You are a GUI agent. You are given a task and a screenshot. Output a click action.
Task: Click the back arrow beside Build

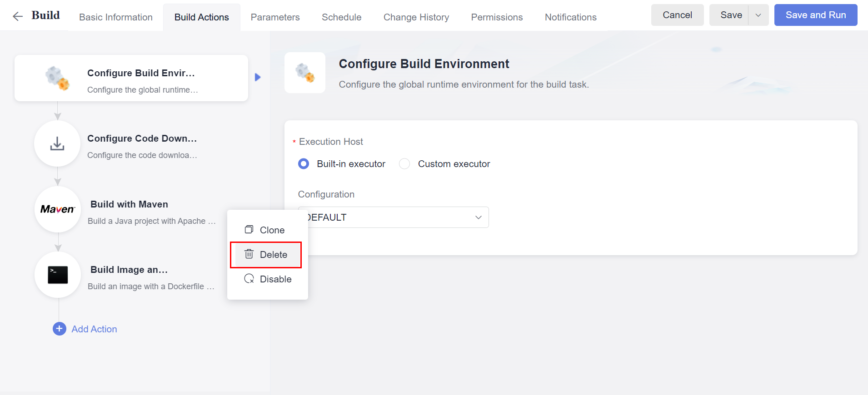18,17
